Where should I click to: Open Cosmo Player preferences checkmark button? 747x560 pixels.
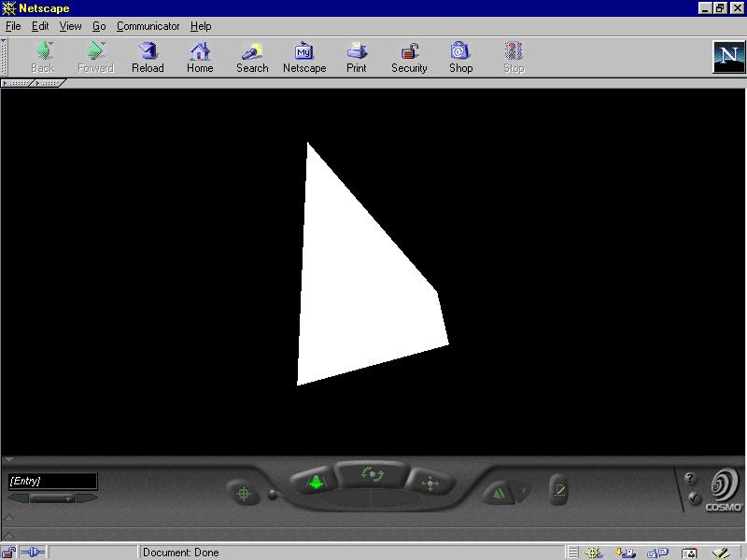tap(694, 498)
